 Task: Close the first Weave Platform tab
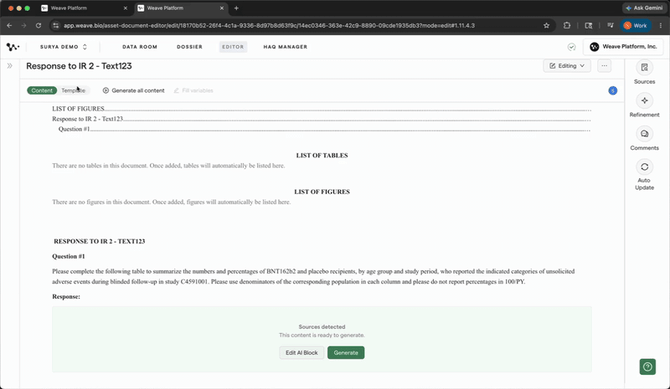point(125,8)
